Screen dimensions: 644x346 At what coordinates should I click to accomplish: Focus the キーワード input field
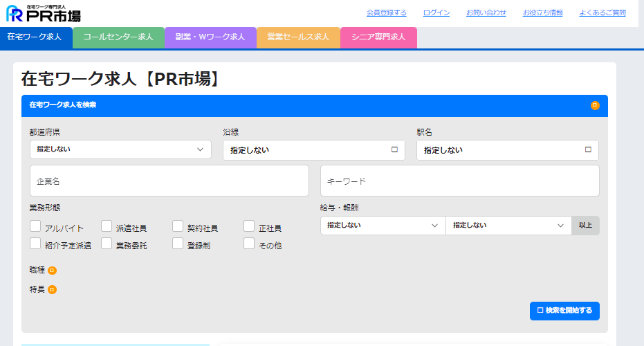pyautogui.click(x=459, y=181)
